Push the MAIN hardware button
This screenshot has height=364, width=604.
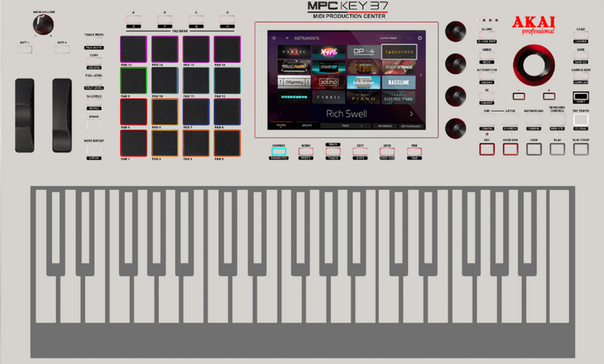pos(333,151)
